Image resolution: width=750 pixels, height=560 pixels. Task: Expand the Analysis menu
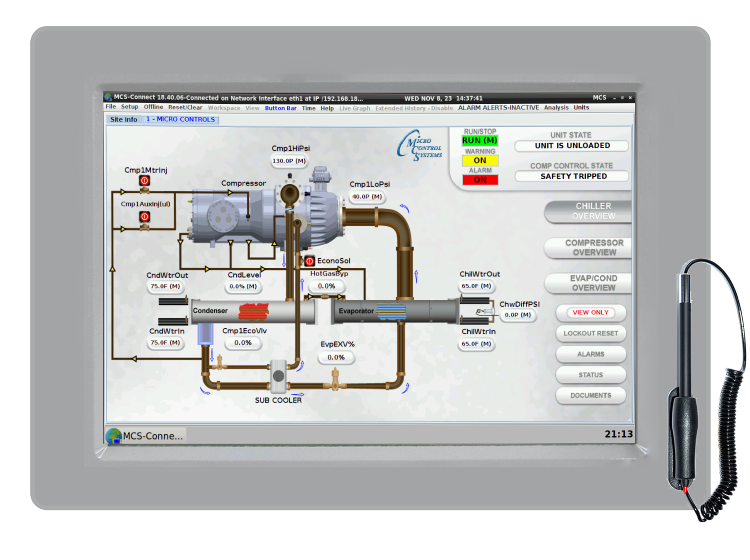(x=556, y=107)
